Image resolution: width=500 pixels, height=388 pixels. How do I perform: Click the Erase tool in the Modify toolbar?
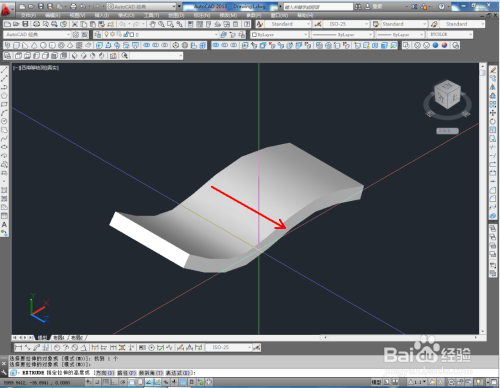point(493,70)
